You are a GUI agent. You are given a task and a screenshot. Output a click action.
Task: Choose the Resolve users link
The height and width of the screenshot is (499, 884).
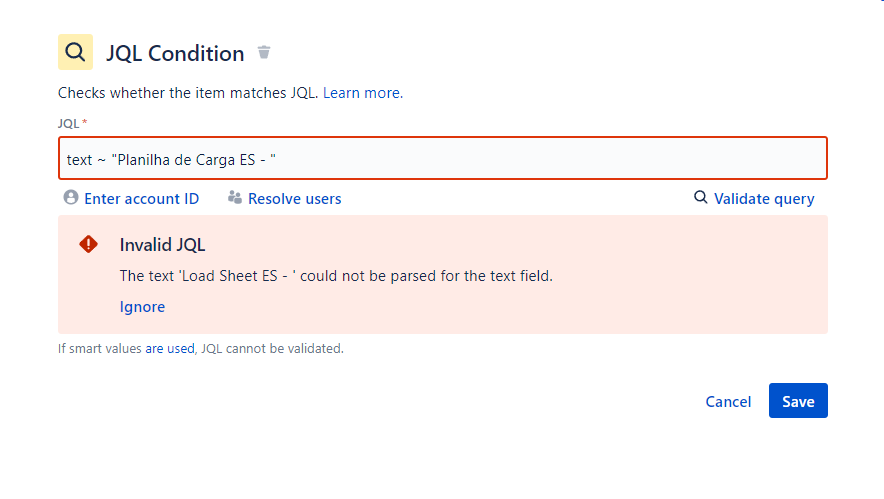(295, 198)
